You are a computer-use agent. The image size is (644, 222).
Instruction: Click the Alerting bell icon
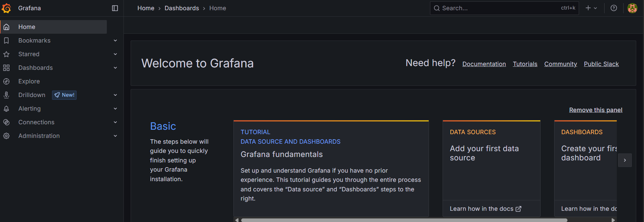[x=6, y=109]
